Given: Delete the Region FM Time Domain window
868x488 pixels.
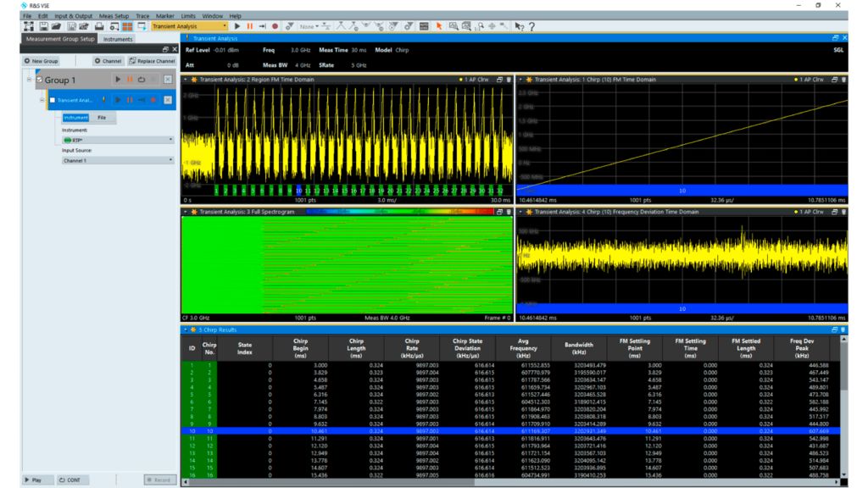Looking at the screenshot, I should [509, 80].
